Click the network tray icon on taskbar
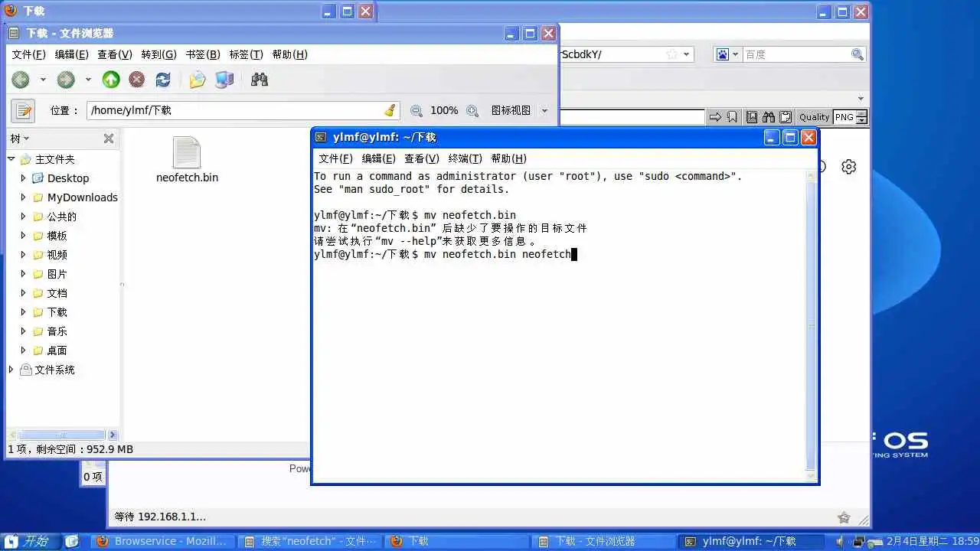Screen dimensions: 980x551 coord(859,541)
